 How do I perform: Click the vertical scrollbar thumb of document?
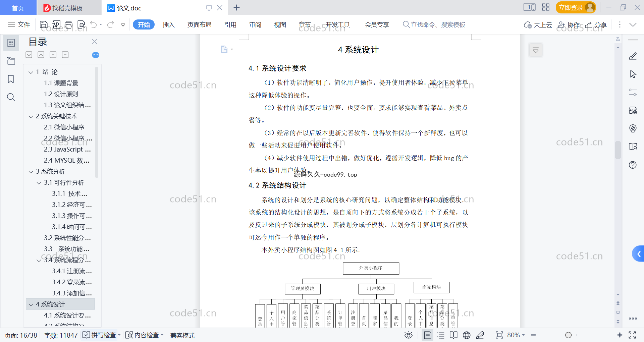pos(618,150)
